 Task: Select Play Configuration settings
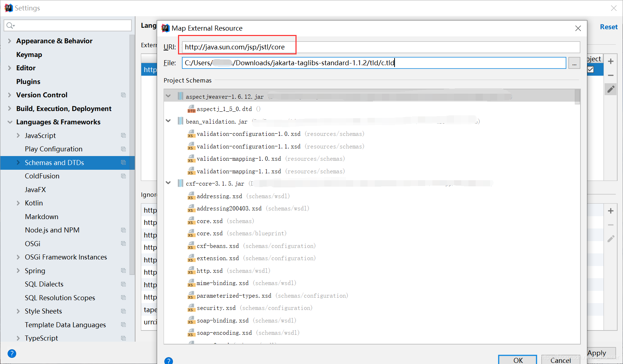(54, 149)
